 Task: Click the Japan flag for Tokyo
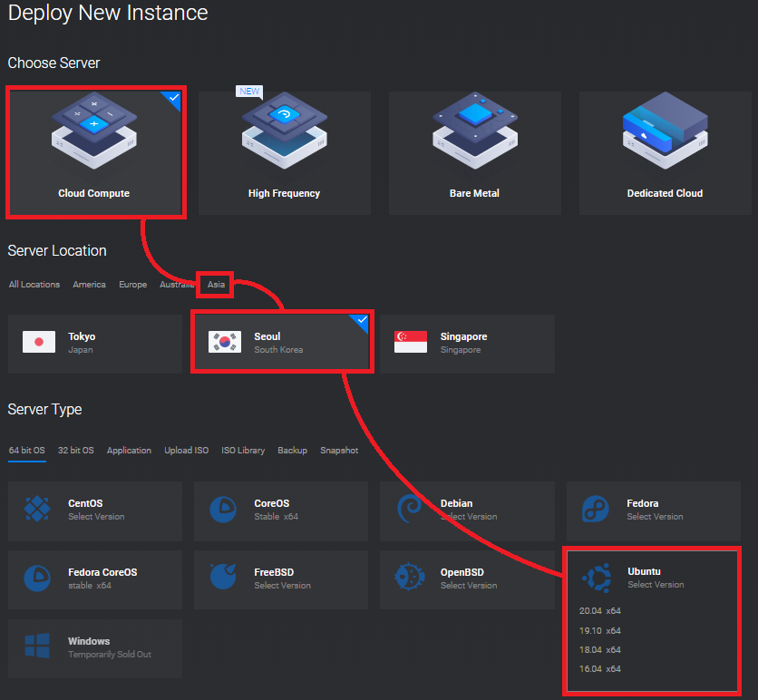39,342
